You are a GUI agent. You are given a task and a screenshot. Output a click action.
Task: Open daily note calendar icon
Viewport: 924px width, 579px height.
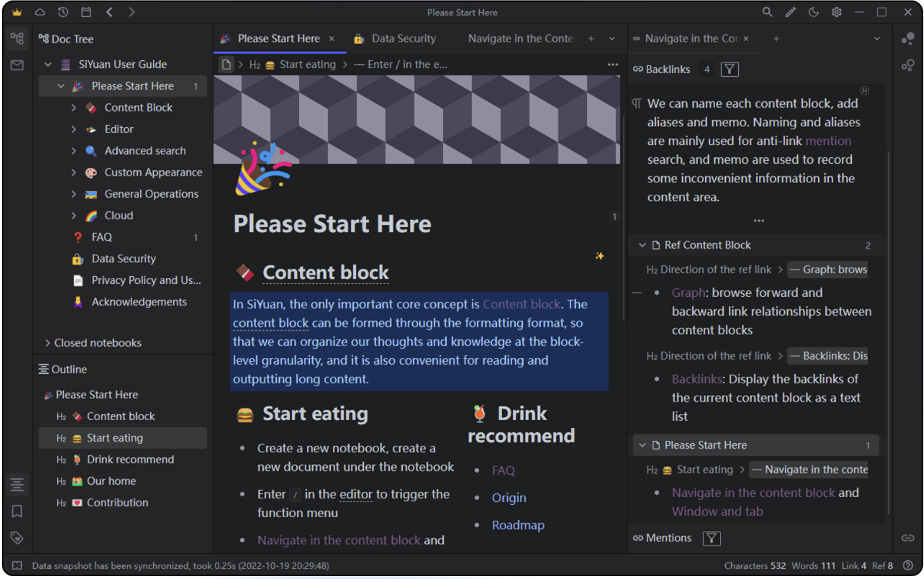point(86,12)
